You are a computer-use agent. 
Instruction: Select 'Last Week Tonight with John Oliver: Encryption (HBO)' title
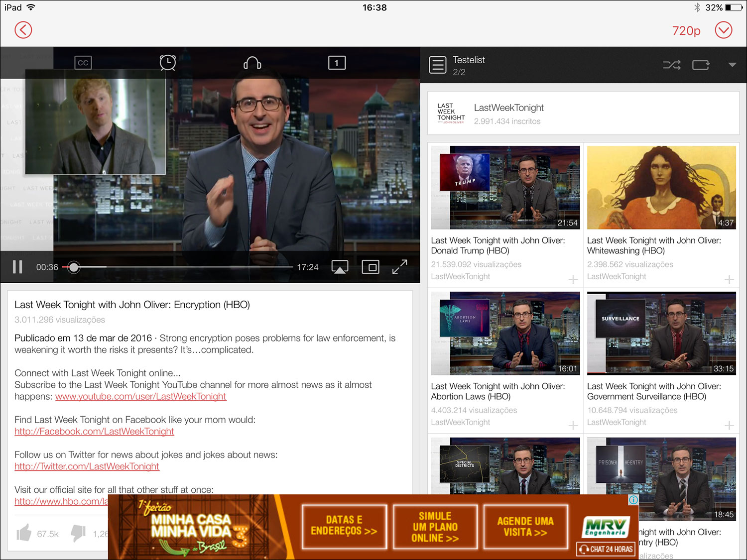coord(132,305)
